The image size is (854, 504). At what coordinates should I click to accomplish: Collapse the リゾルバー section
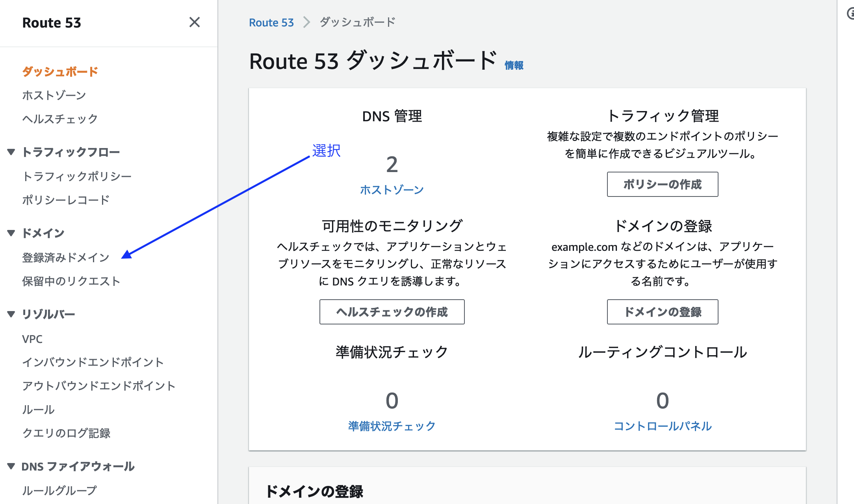pos(11,314)
